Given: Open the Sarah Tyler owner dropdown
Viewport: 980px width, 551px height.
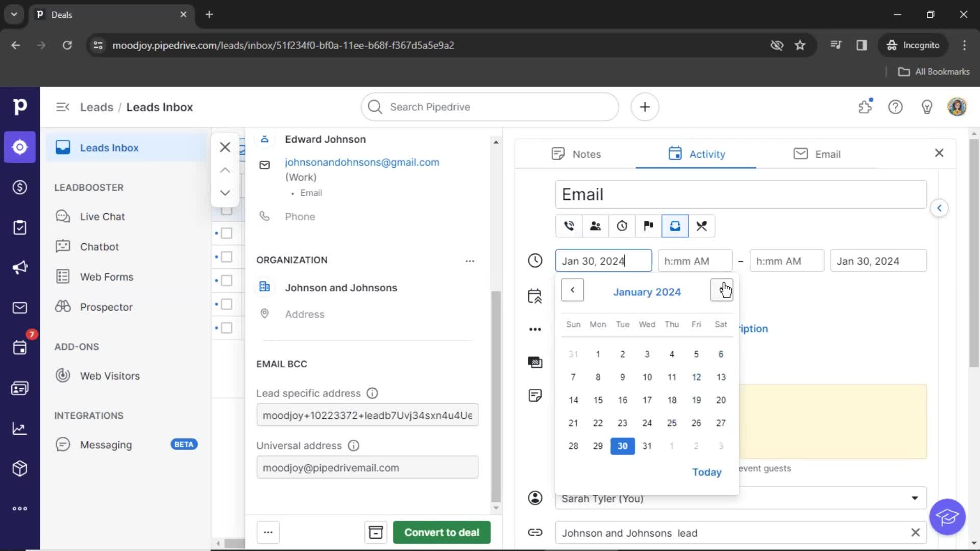Looking at the screenshot, I should pyautogui.click(x=741, y=498).
